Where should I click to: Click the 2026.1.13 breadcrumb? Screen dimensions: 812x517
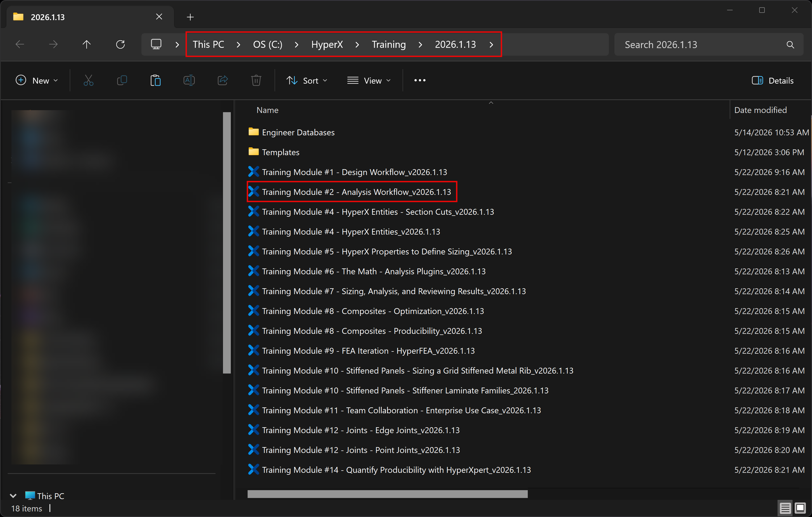click(455, 44)
